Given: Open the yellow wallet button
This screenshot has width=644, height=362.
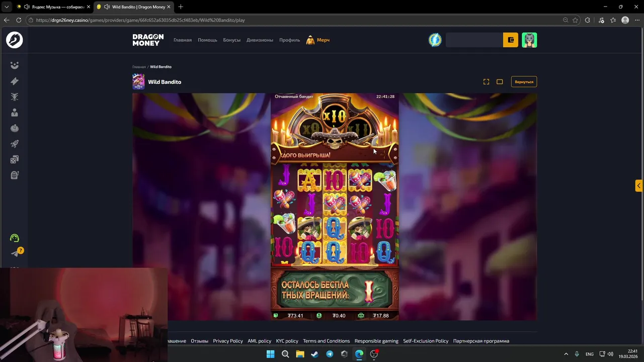Looking at the screenshot, I should 511,40.
